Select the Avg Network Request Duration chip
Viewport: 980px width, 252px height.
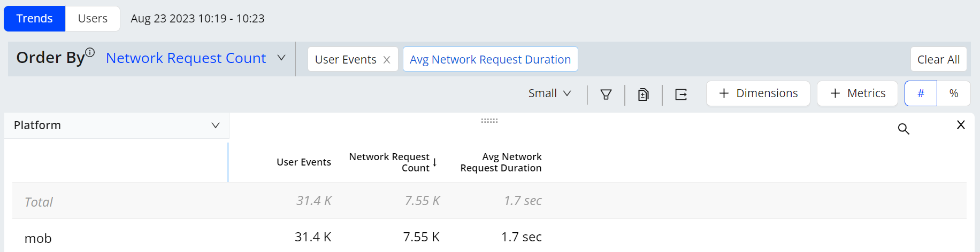(490, 59)
